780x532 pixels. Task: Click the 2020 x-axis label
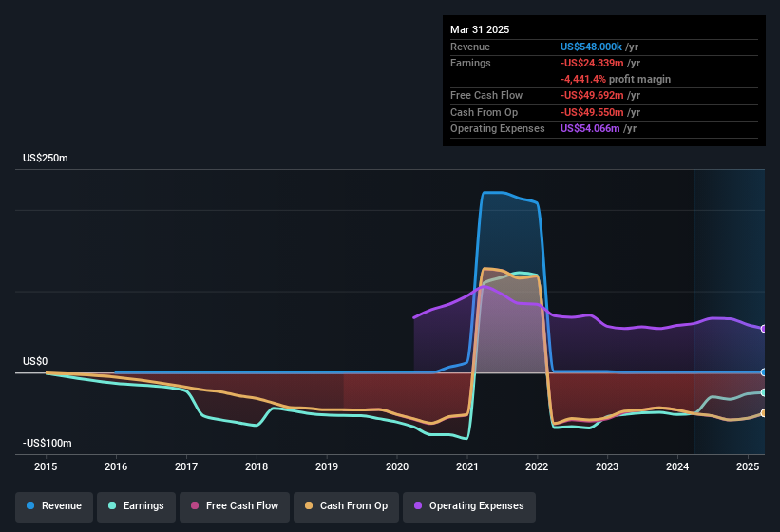(x=397, y=466)
